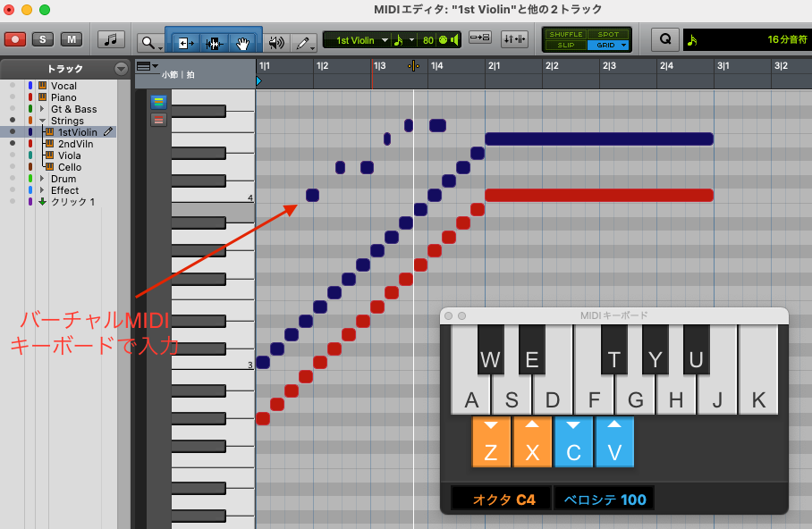812x529 pixels.
Task: Enable color notes by velocity button
Action: point(158,120)
